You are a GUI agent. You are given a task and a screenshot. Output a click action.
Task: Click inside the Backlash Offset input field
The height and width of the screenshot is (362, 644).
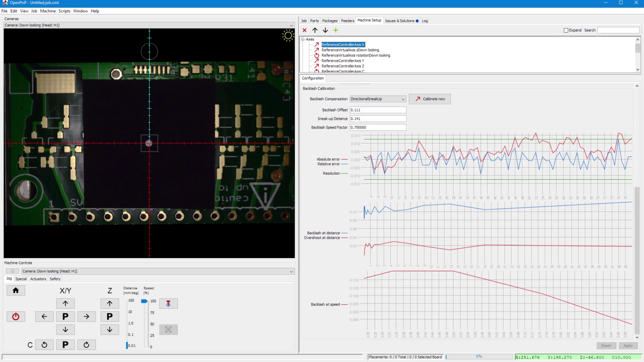(x=377, y=110)
